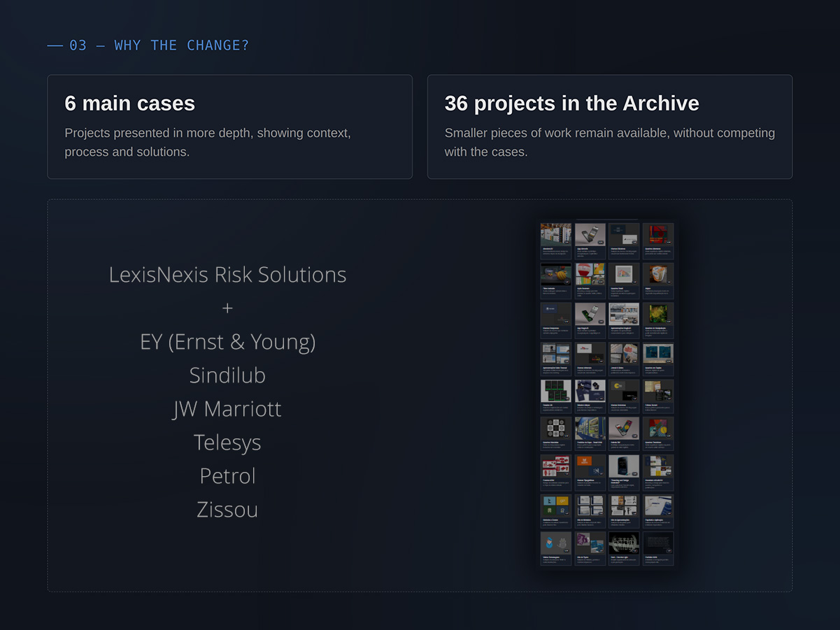The image size is (840, 630).
Task: Open the orange folded package thumbnail
Action: pyautogui.click(x=658, y=273)
